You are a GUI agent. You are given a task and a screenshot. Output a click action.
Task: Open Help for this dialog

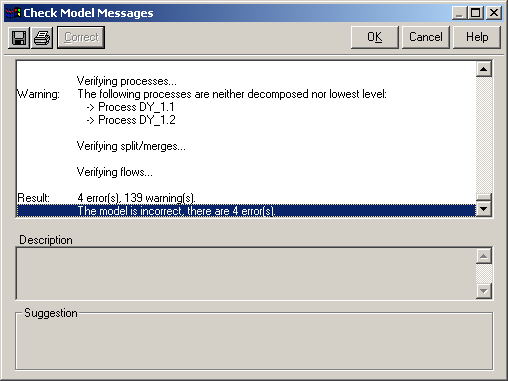(x=477, y=37)
